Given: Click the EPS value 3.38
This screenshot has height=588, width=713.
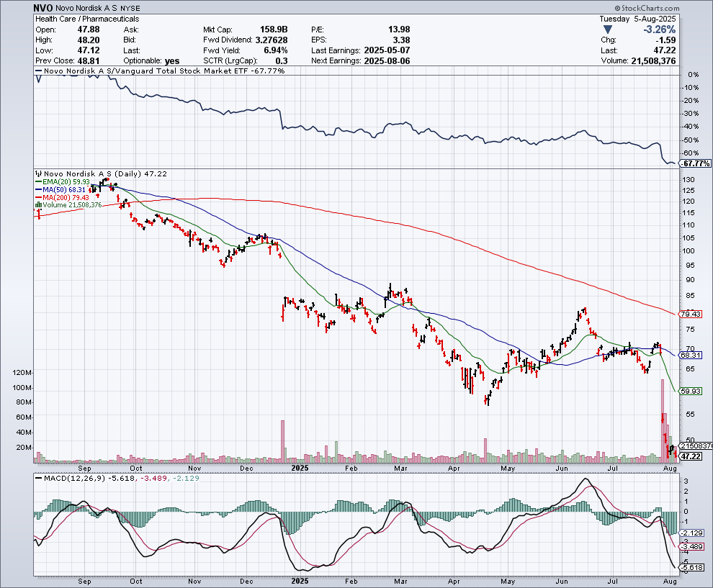Looking at the screenshot, I should [402, 40].
